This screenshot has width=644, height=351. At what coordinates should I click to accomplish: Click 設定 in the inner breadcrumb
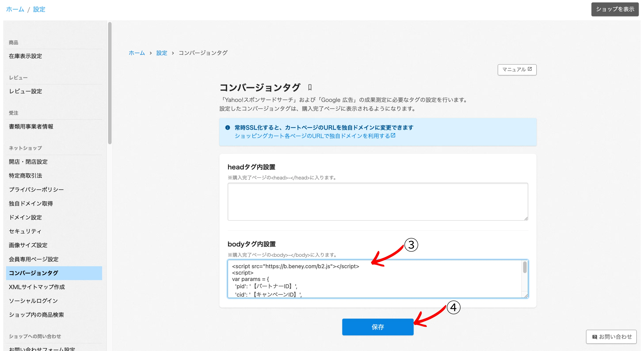162,53
